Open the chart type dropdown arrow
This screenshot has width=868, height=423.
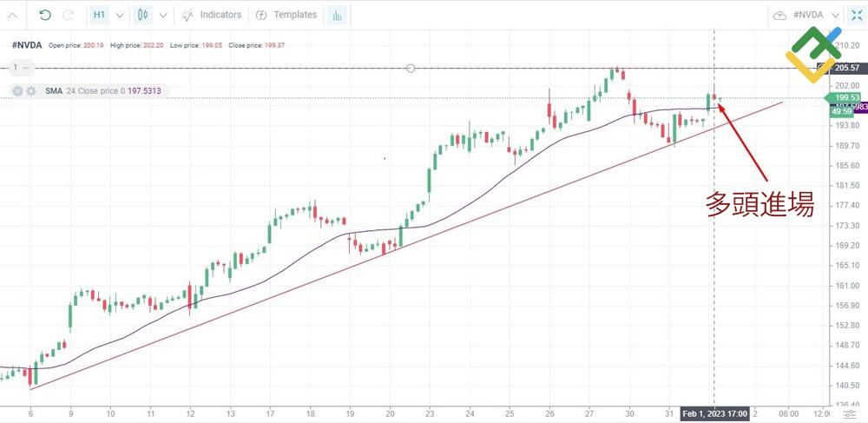pyautogui.click(x=163, y=16)
